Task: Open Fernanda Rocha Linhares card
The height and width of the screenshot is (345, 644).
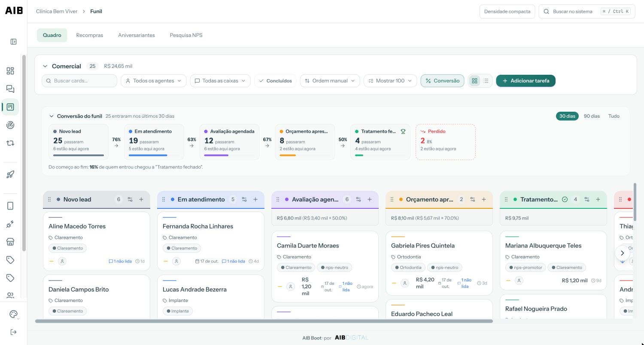Action: (x=210, y=241)
